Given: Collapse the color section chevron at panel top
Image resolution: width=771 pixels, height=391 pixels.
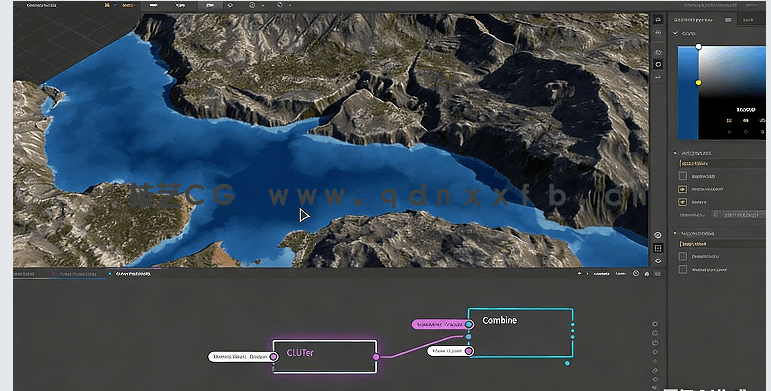Looking at the screenshot, I should (x=676, y=33).
